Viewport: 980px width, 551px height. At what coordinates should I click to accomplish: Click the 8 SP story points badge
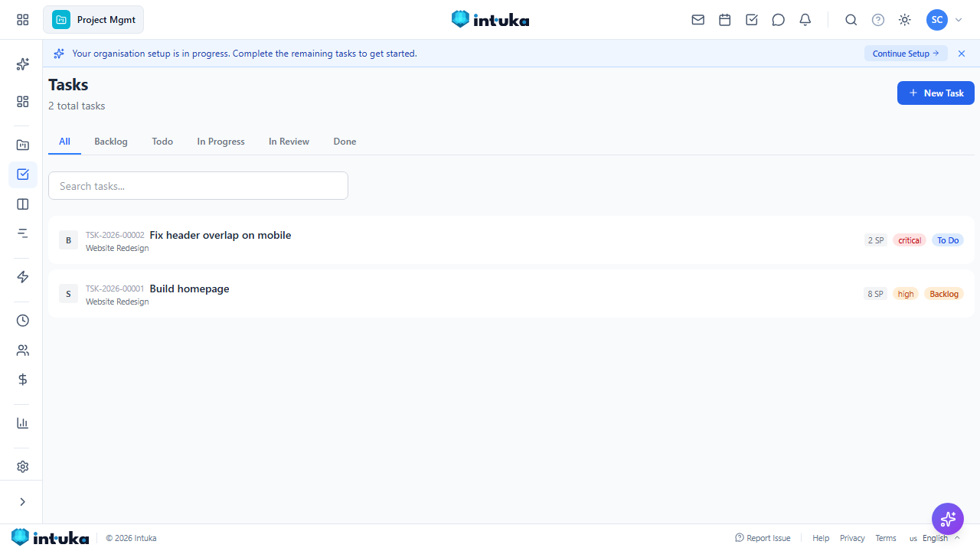(x=876, y=294)
